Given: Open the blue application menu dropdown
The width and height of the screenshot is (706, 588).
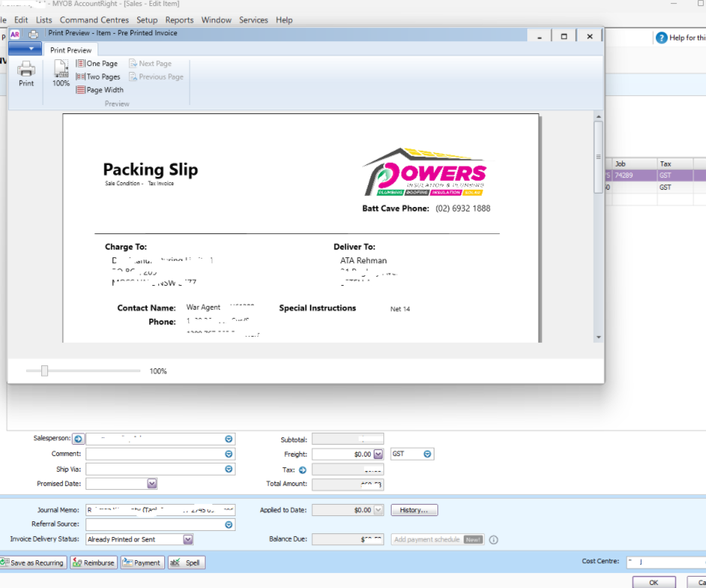Looking at the screenshot, I should [26, 48].
